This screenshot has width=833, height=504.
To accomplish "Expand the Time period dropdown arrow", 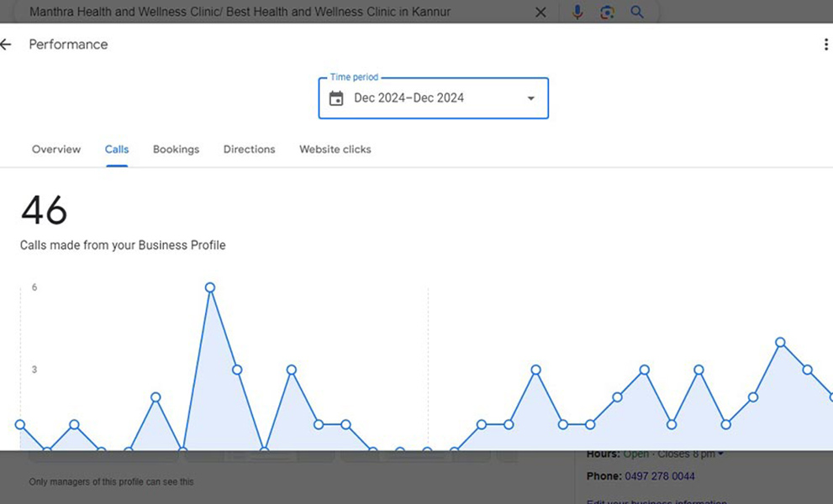I will tap(530, 98).
